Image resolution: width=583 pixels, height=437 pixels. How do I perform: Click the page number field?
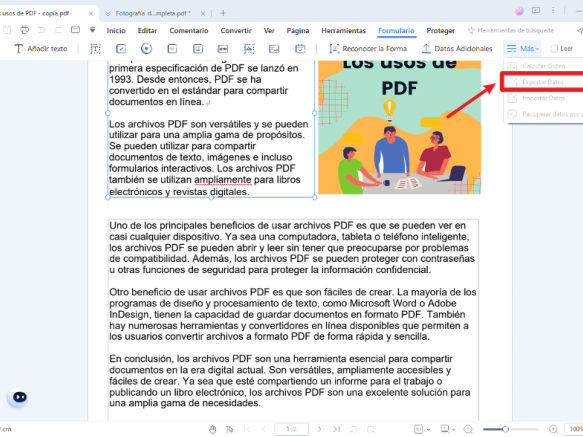291,429
